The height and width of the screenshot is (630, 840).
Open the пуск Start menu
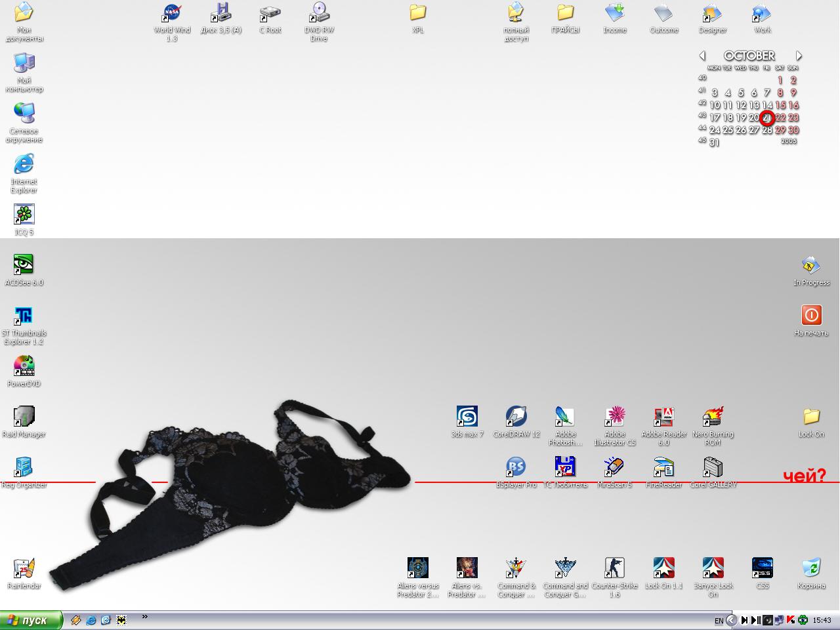31,620
